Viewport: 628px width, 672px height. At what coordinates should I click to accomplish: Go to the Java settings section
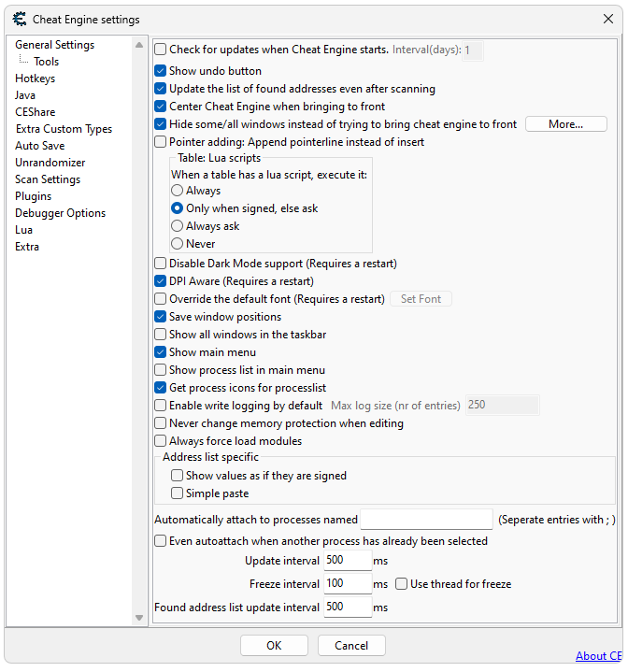(25, 95)
